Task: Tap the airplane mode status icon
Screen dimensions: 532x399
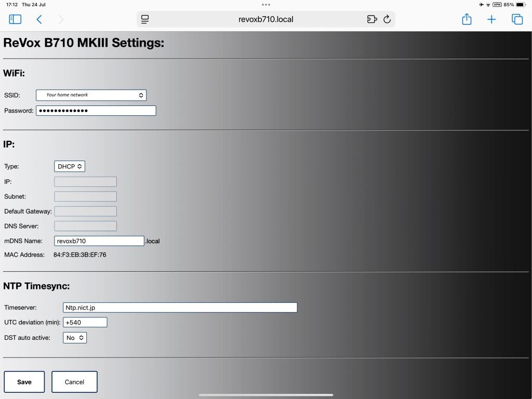Action: click(482, 5)
